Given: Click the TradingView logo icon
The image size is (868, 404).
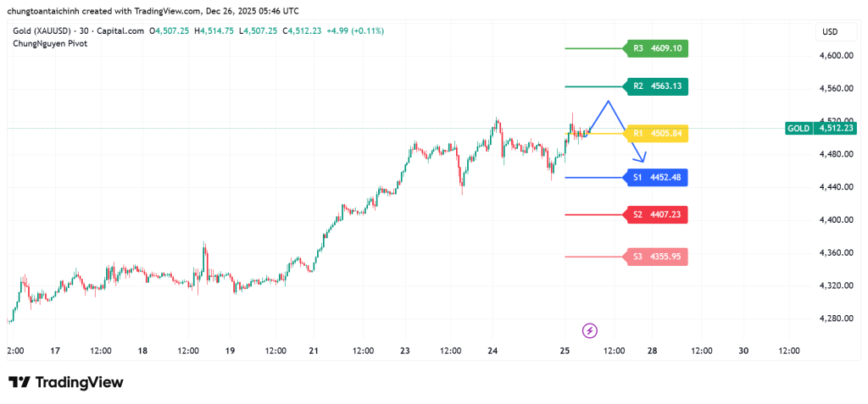Looking at the screenshot, I should [19, 382].
